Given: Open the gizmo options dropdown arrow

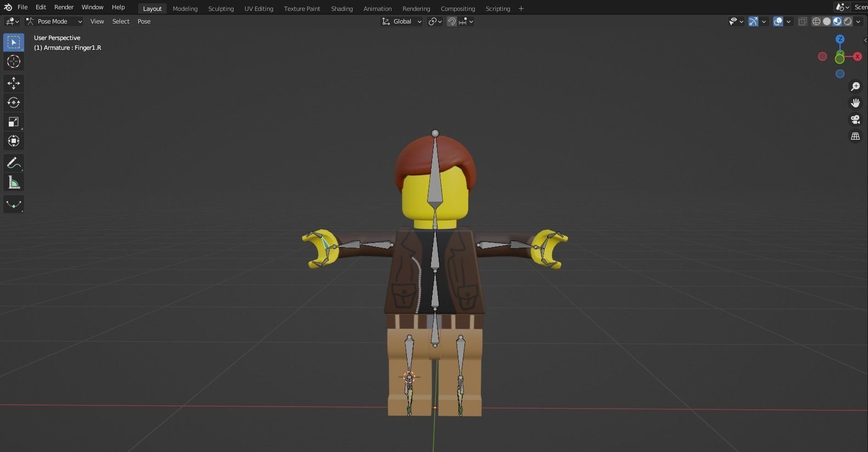Looking at the screenshot, I should 764,21.
